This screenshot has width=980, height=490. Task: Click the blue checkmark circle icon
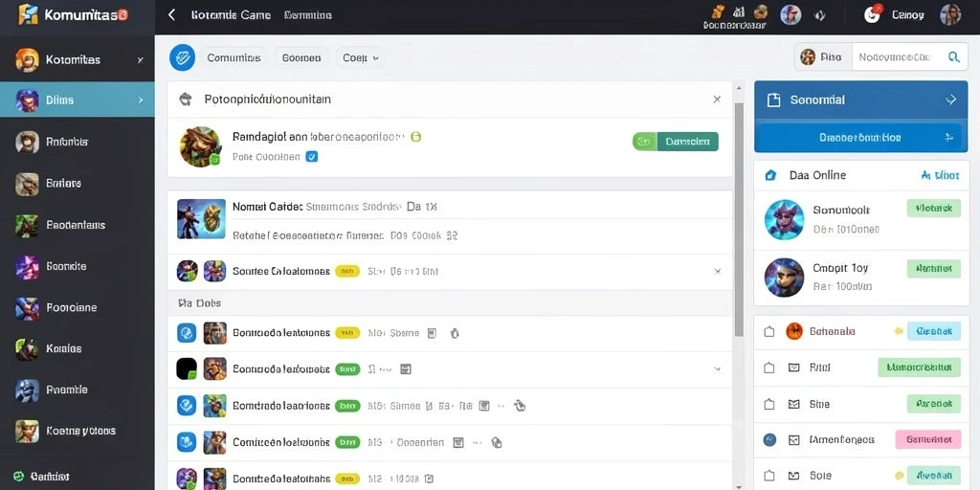[183, 57]
